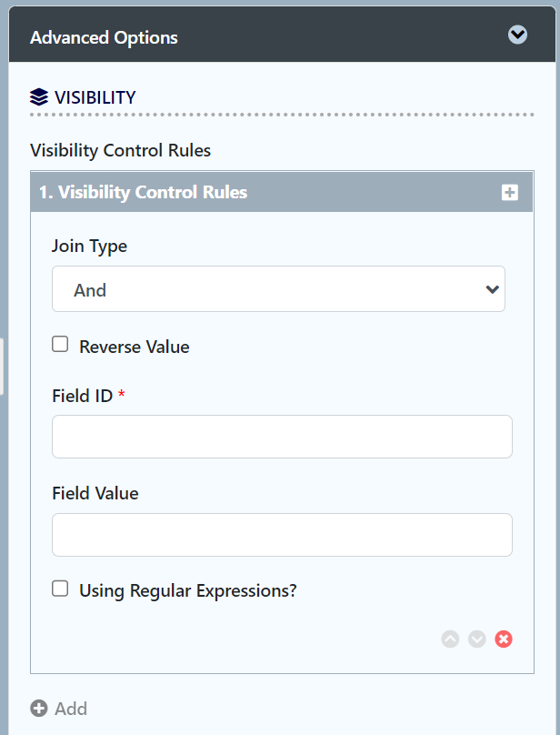Click the plus circle icon beside Add
Image resolution: width=560 pixels, height=735 pixels.
(39, 709)
